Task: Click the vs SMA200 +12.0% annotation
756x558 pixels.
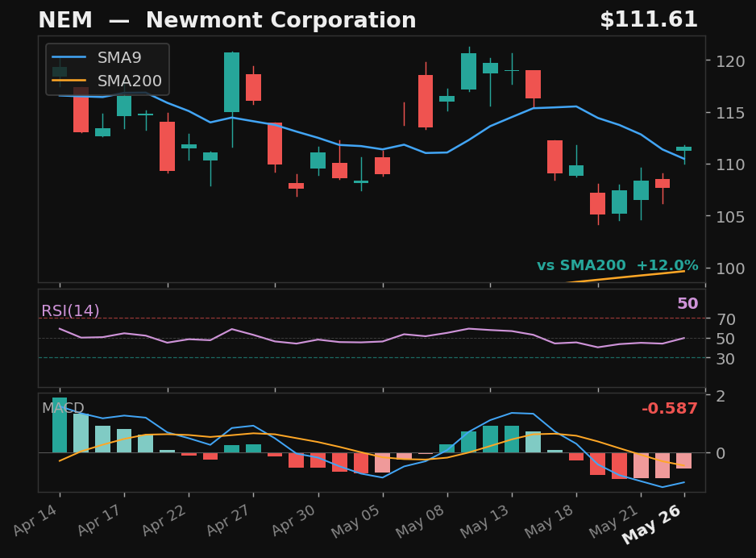Action: tap(617, 265)
